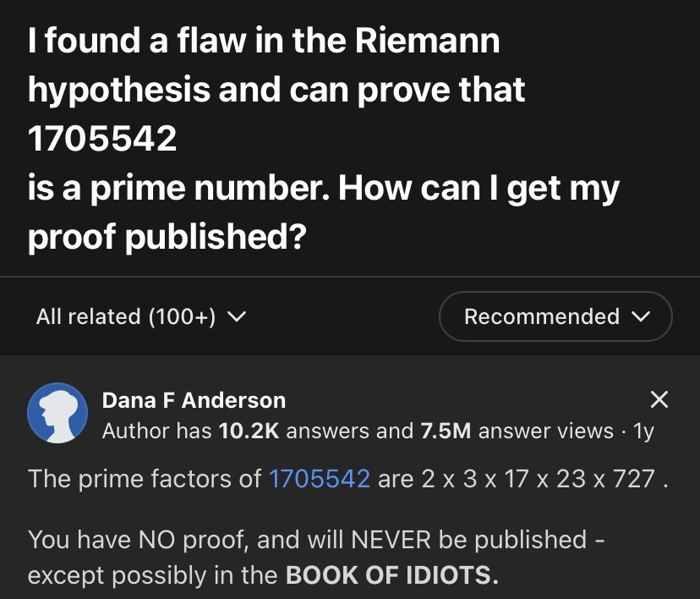
Task: Click the chevron next to All related
Action: click(x=237, y=316)
